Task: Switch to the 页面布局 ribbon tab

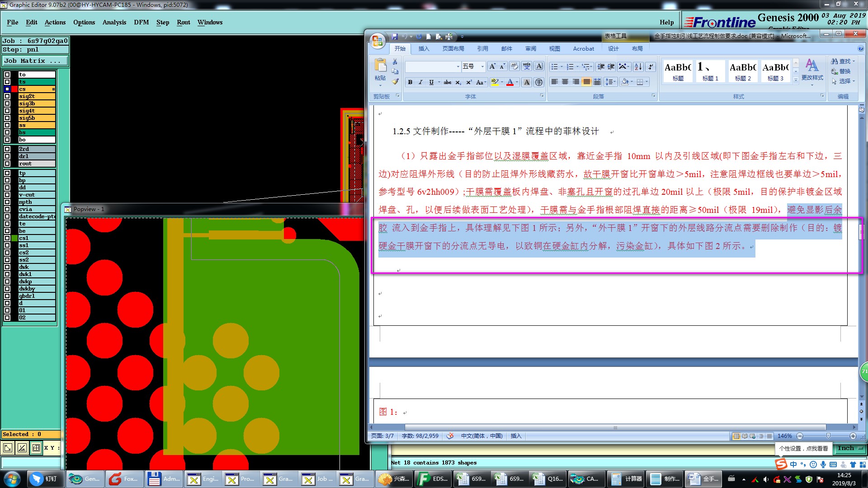Action: click(453, 49)
